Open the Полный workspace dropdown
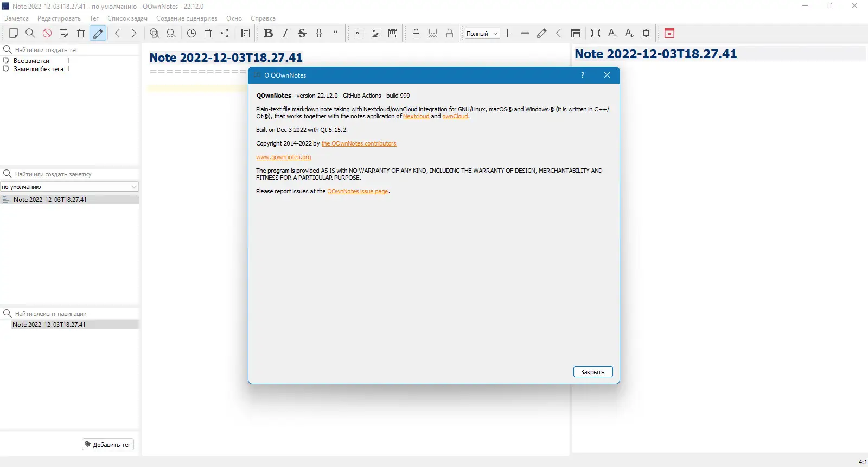This screenshot has width=868, height=467. 482,34
